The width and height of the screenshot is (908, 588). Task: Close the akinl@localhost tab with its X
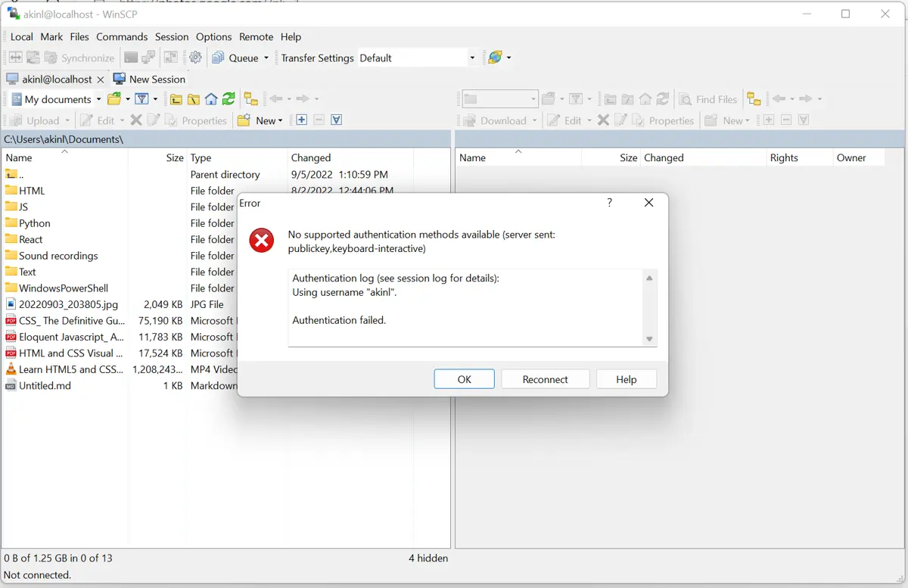[101, 79]
